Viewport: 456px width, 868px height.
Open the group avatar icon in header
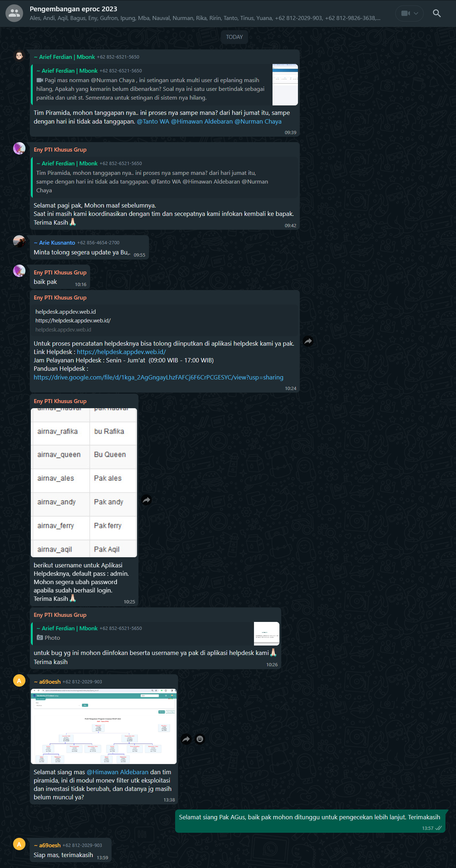tap(14, 13)
